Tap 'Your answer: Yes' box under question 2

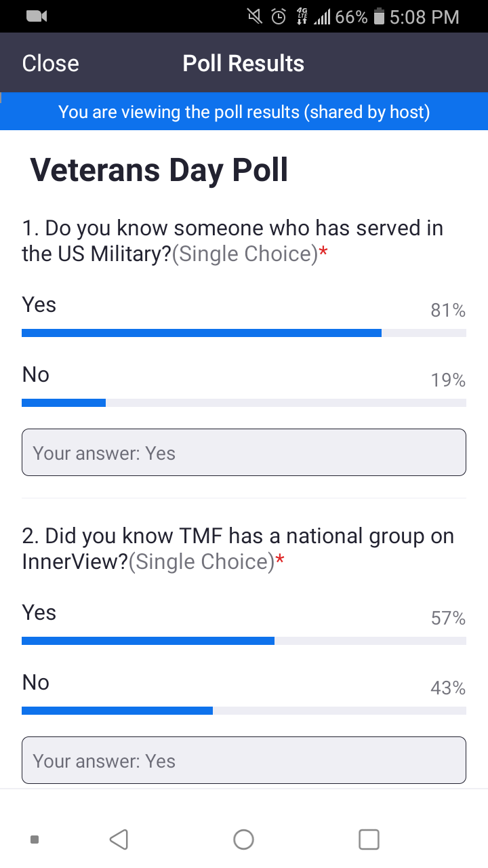point(243,760)
